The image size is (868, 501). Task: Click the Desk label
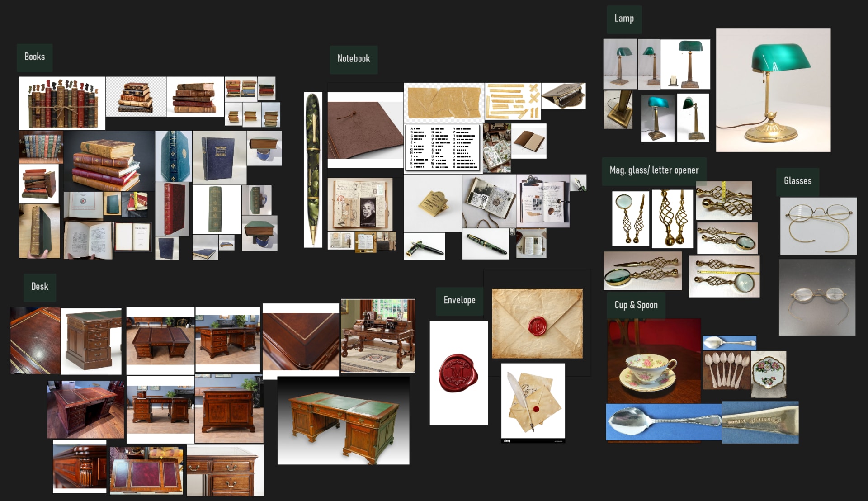point(40,287)
